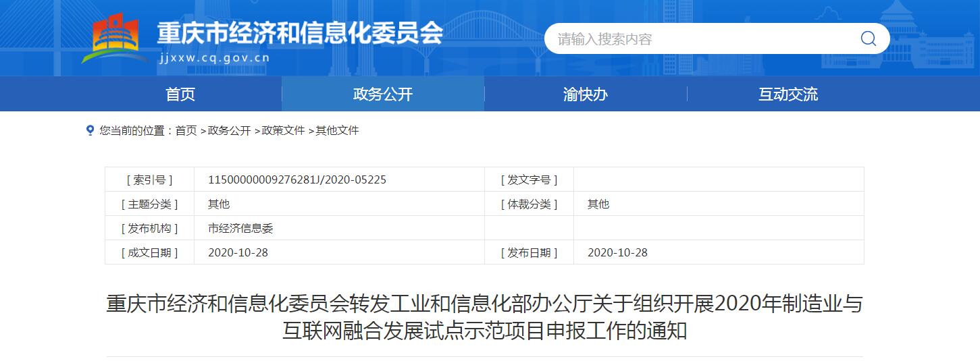This screenshot has height=361, width=980.
Task: Click the 发布日期 value 2020-10-28
Action: (x=617, y=252)
